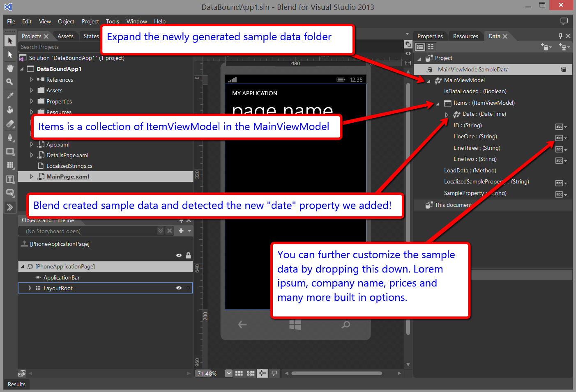576x392 pixels.
Task: Switch to the Resources tab
Action: [465, 36]
